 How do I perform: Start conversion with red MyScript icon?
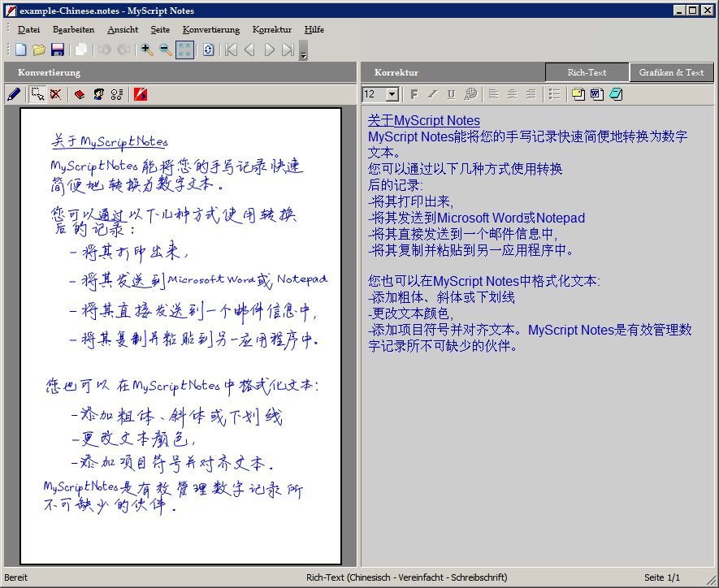pyautogui.click(x=141, y=94)
